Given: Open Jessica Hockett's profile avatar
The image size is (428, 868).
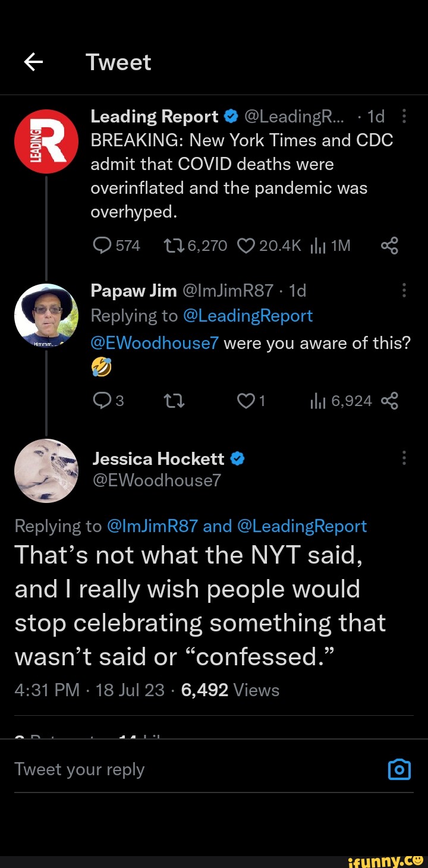Looking at the screenshot, I should (46, 471).
